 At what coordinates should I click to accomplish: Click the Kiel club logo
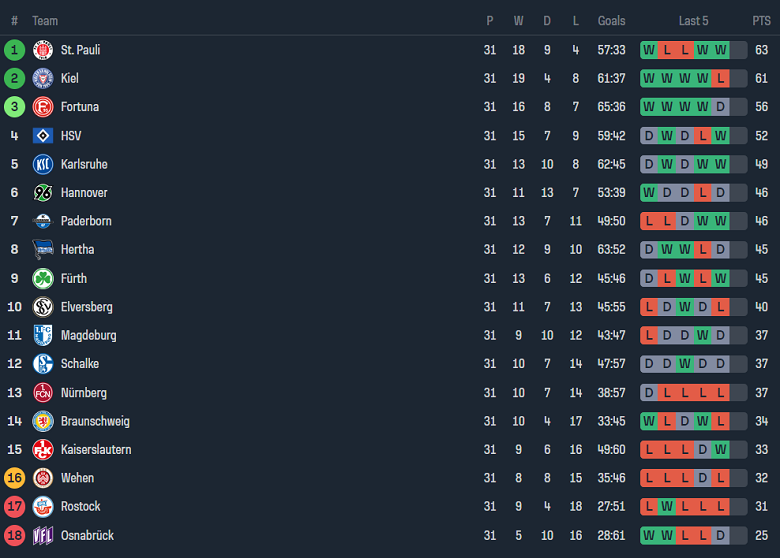43,78
